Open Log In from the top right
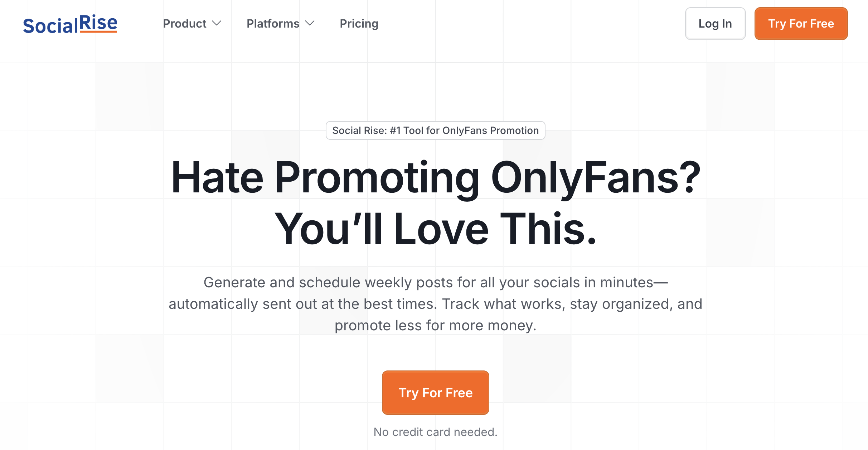The height and width of the screenshot is (450, 868). tap(715, 23)
